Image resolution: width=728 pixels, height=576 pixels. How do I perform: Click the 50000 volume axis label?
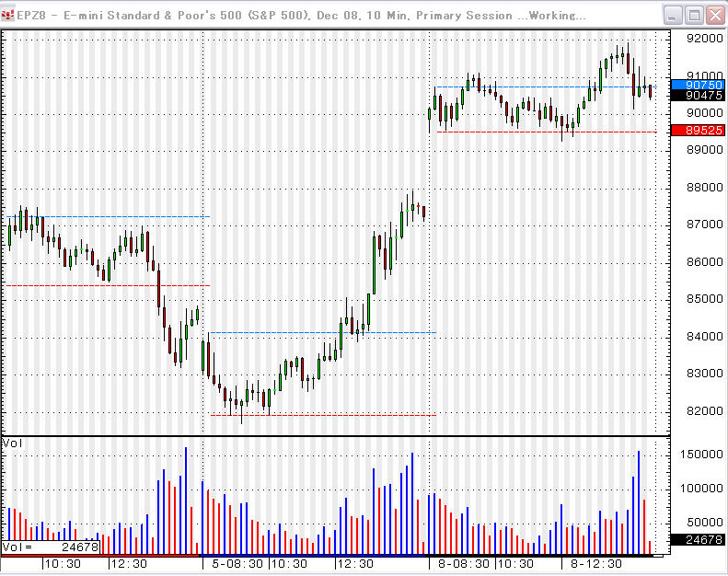[704, 523]
